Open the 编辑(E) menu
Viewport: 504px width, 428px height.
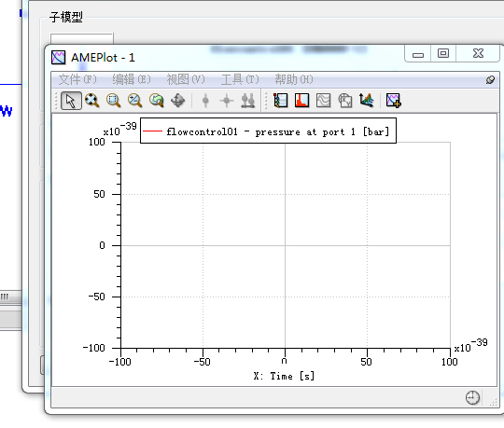132,79
